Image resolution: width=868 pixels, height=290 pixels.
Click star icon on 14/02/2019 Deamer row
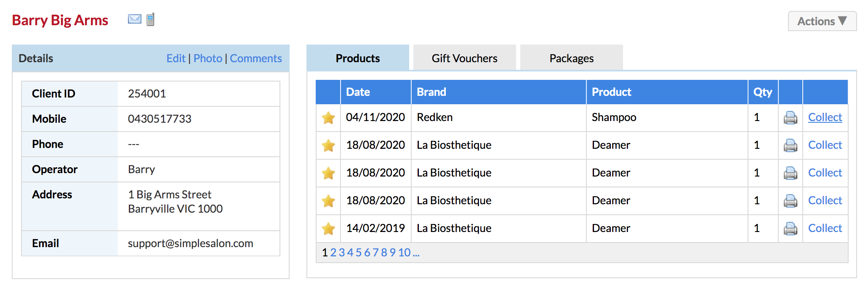[x=328, y=229]
